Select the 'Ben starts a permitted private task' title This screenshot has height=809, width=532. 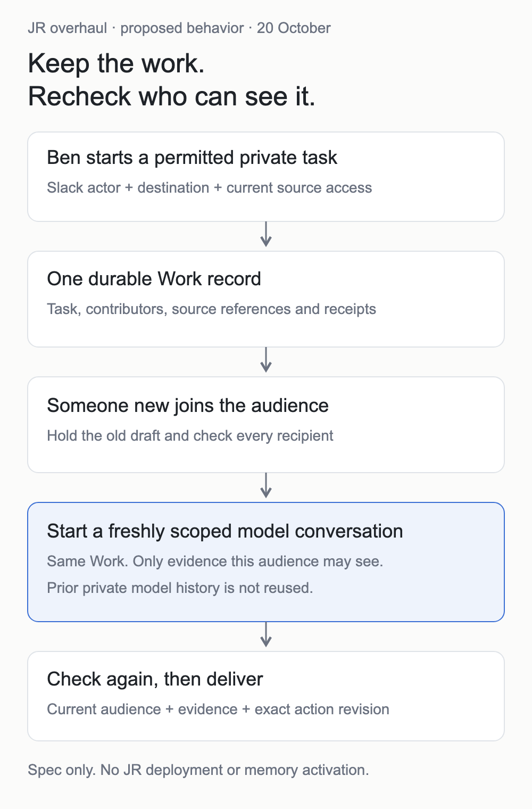192,158
